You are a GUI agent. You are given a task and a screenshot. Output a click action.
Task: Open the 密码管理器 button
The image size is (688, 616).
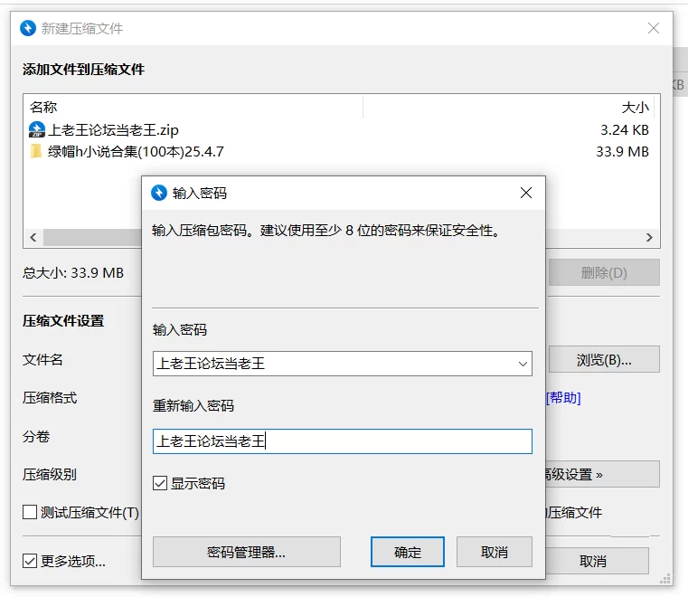[246, 552]
